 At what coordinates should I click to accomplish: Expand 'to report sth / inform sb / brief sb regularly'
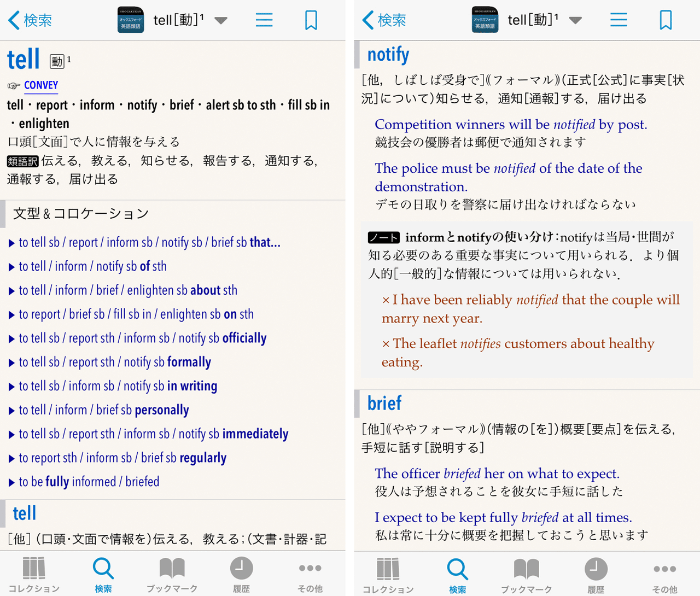(117, 458)
